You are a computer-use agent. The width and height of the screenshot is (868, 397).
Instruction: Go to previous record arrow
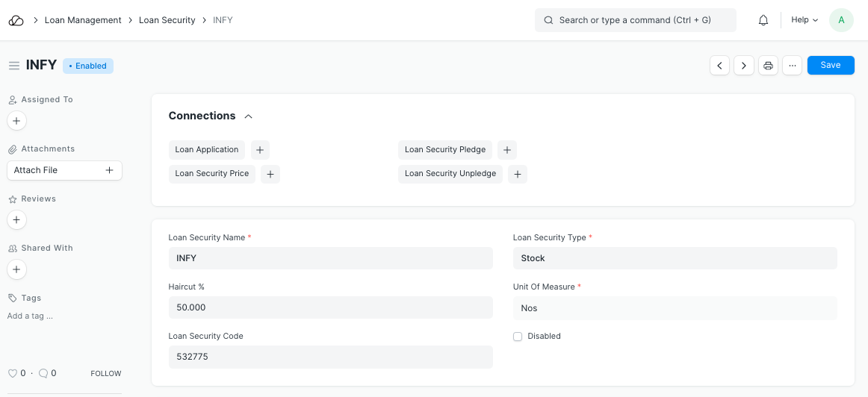coord(719,66)
